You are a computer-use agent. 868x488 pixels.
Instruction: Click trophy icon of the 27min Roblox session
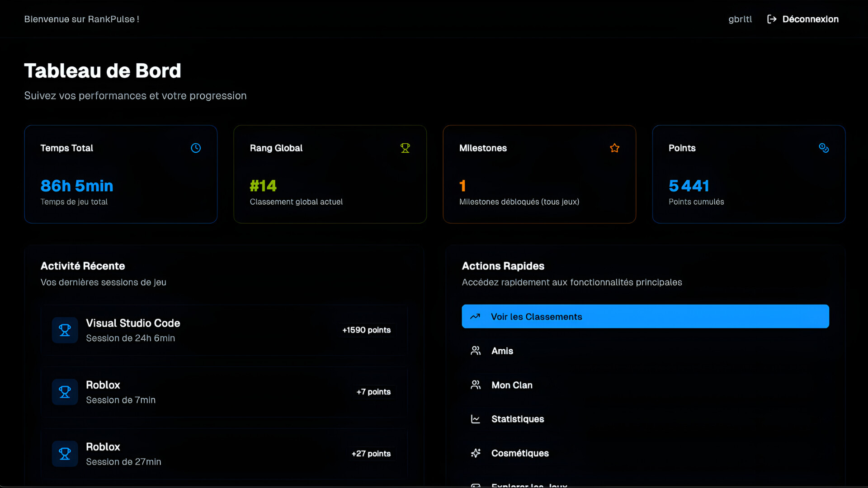coord(65,454)
